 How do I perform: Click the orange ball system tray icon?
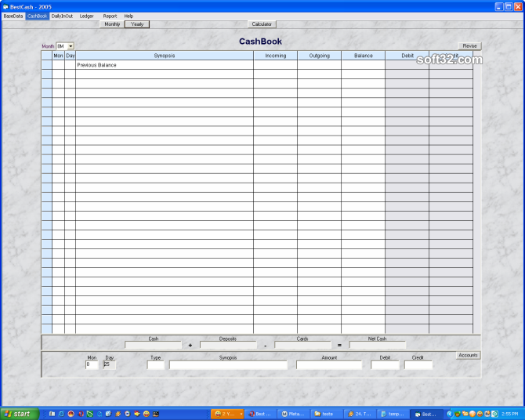click(472, 414)
